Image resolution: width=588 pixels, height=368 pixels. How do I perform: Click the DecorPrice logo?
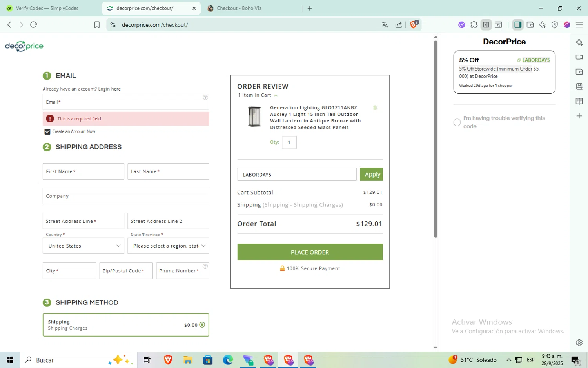(24, 46)
